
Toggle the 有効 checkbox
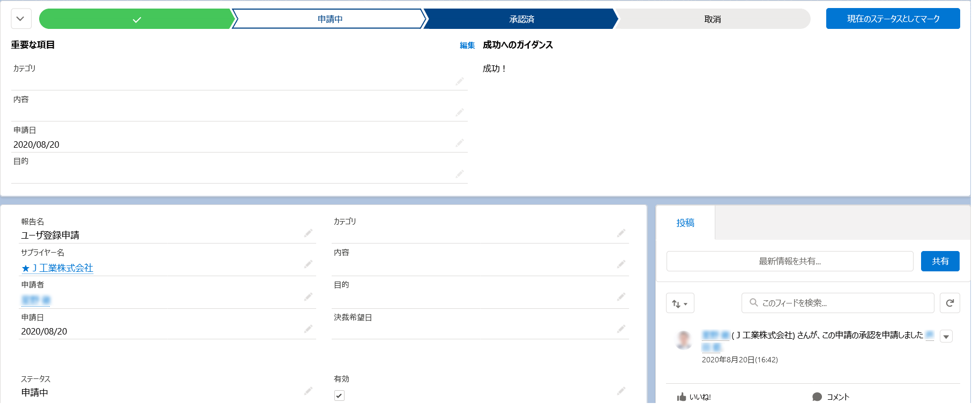339,396
